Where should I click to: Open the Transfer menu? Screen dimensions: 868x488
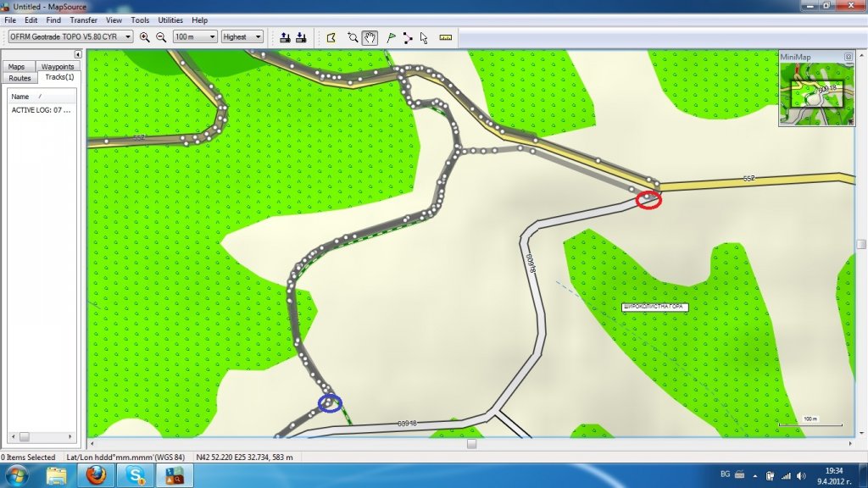click(x=84, y=20)
